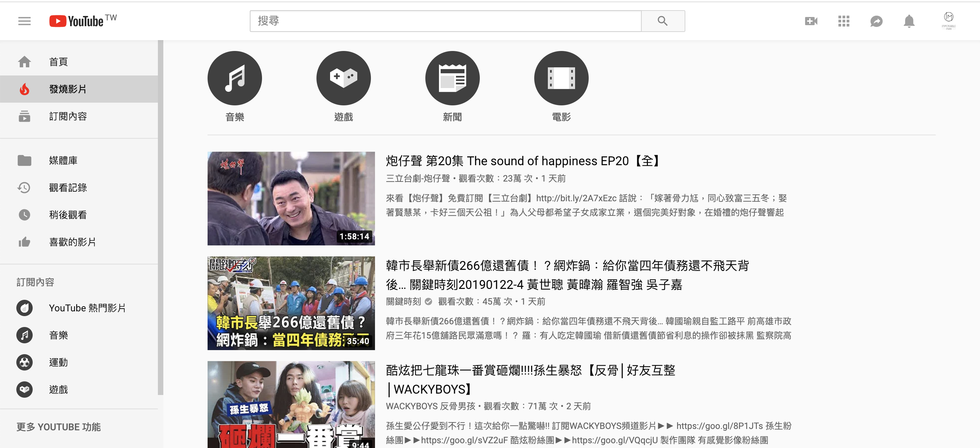Viewport: 980px width, 448px height.
Task: Open the 音樂 category circle icon
Action: pos(235,78)
